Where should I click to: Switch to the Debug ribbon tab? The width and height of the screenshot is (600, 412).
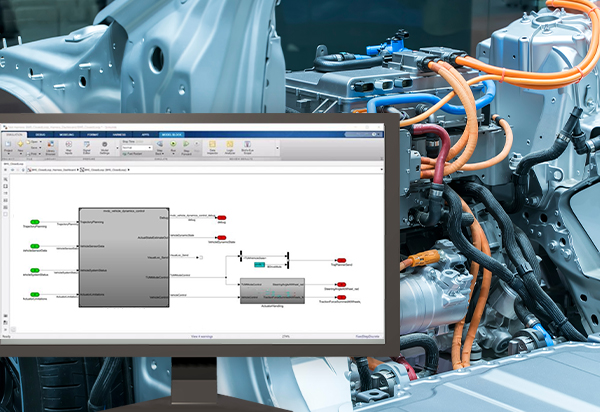click(x=40, y=133)
